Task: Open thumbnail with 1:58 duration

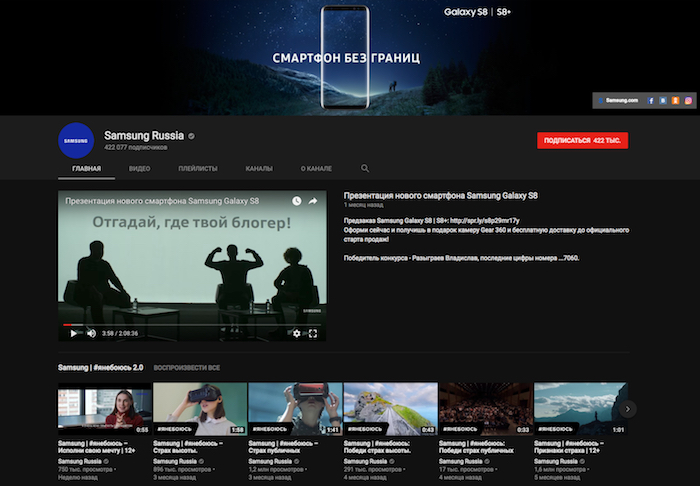Action: tap(200, 409)
